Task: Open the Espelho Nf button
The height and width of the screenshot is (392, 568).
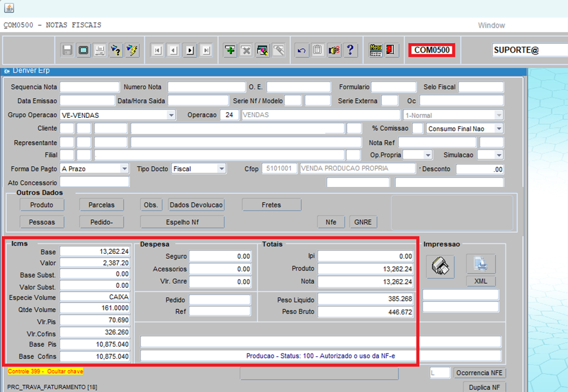Action: pos(182,222)
